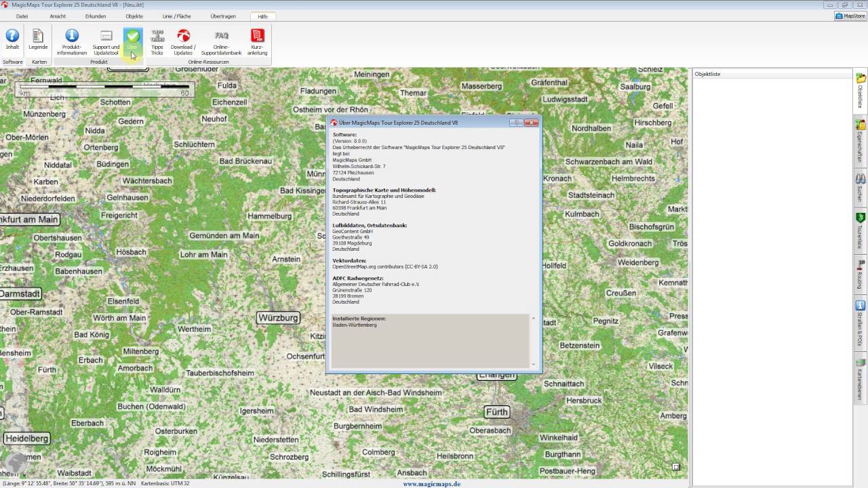Click the Installierte Regionen heading
This screenshot has width=868, height=488.
(x=359, y=319)
